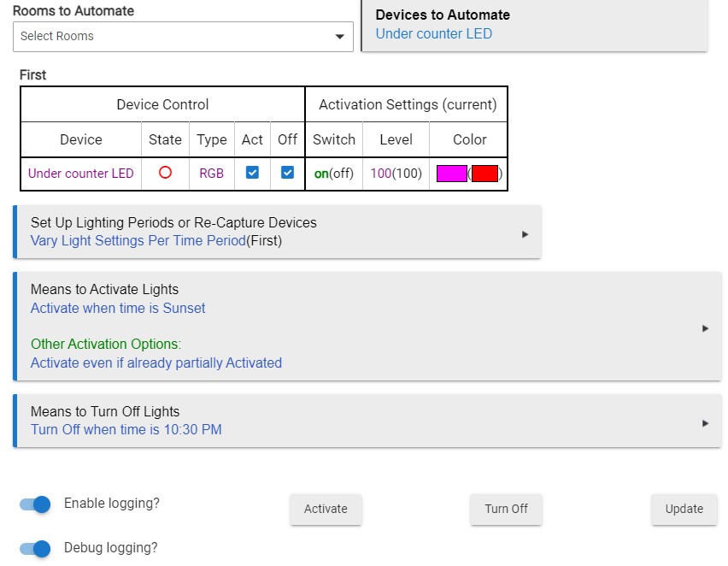Click the Type column header
728x566 pixels.
(212, 140)
